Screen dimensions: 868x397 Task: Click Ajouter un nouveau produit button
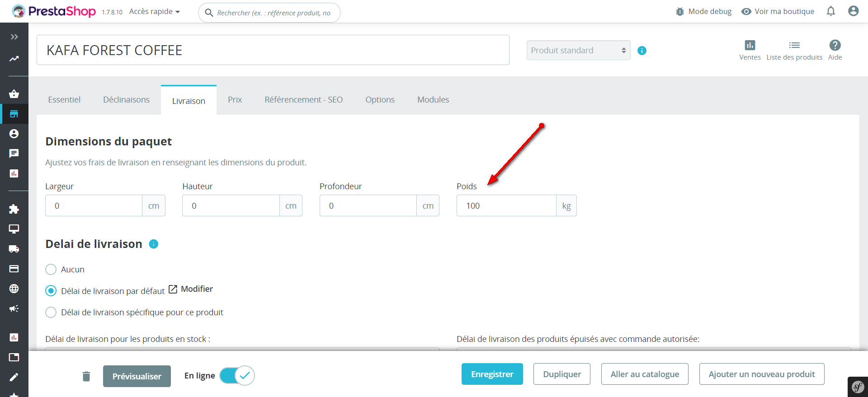[762, 374]
